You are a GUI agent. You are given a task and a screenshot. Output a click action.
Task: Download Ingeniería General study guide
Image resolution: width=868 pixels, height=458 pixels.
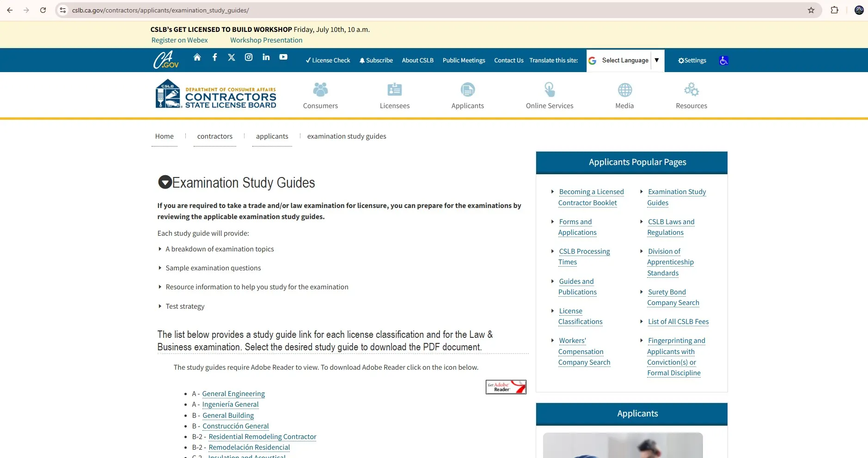[230, 404]
